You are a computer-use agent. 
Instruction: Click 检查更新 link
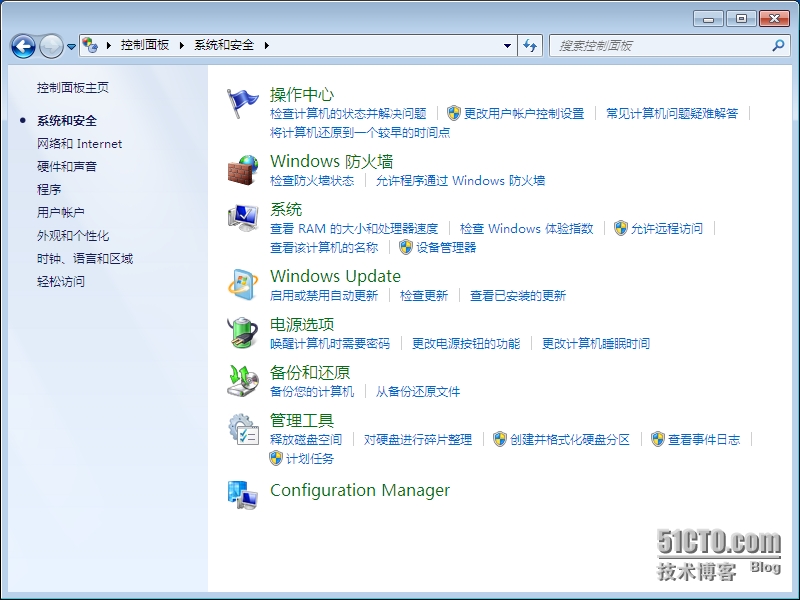[424, 295]
